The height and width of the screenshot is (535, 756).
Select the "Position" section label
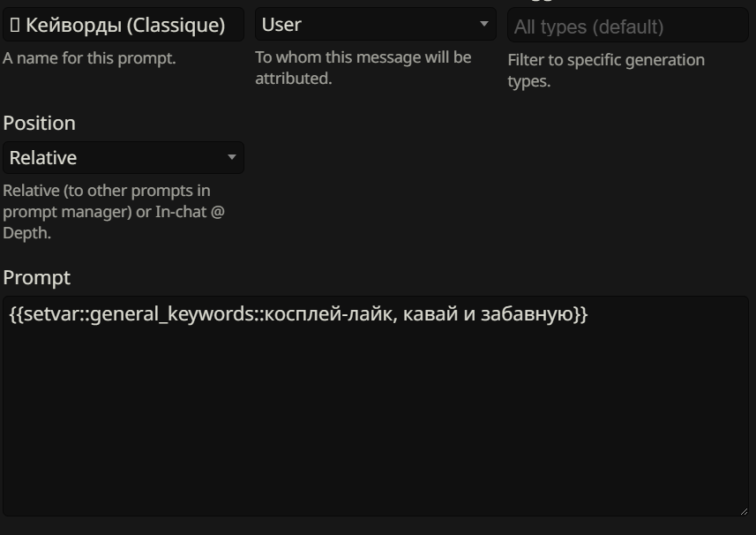tap(40, 123)
